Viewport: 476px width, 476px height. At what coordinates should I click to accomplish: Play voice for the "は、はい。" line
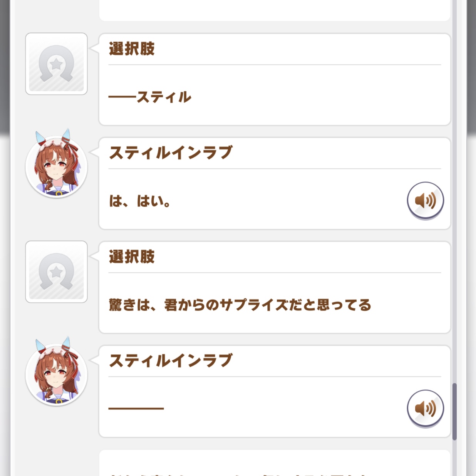point(425,200)
